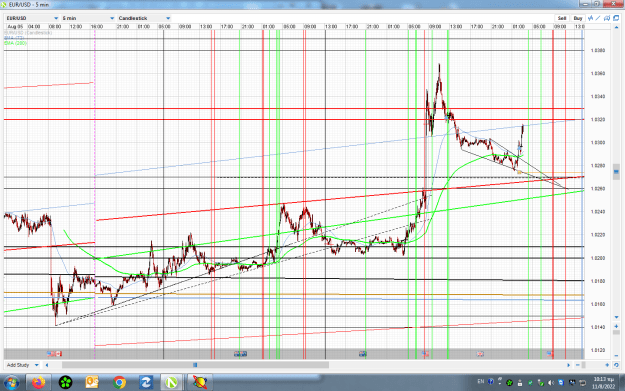
Task: Click the vertical plus price-zoom button
Action: click(616, 326)
